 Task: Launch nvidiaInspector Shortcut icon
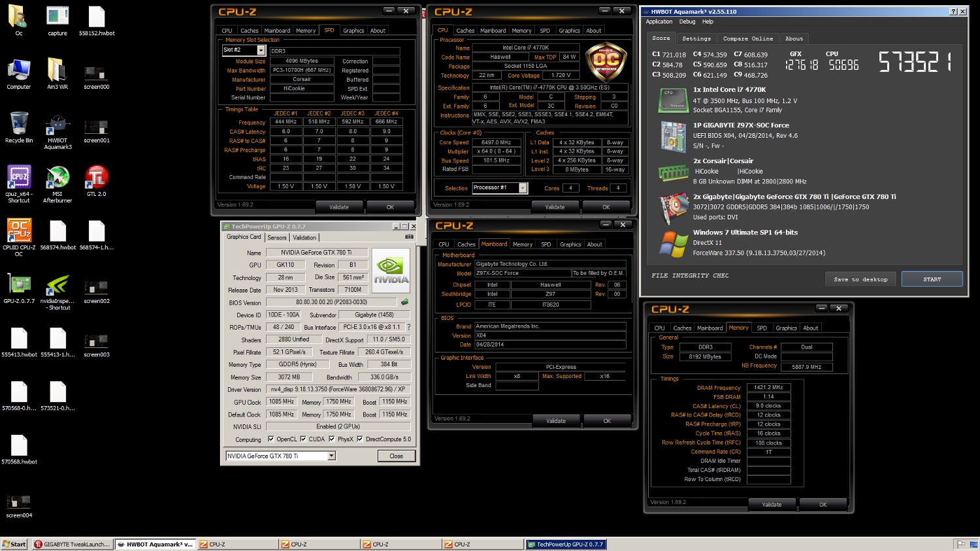(x=57, y=291)
